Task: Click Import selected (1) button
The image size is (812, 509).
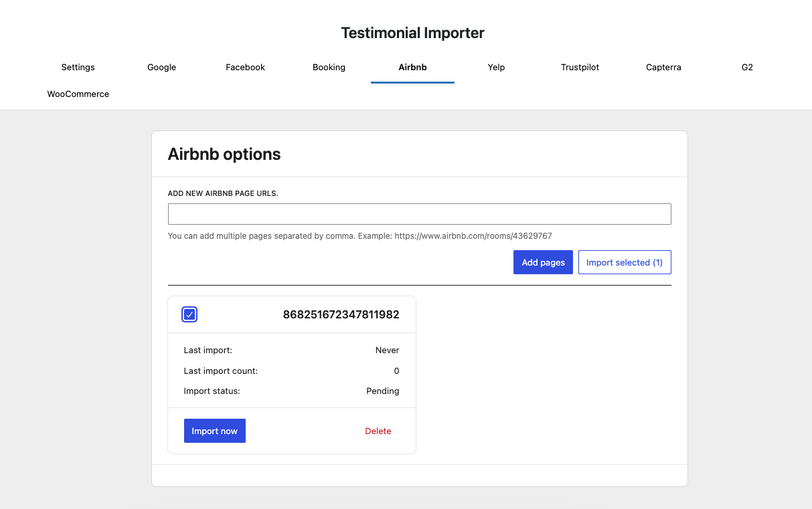Action: (625, 262)
